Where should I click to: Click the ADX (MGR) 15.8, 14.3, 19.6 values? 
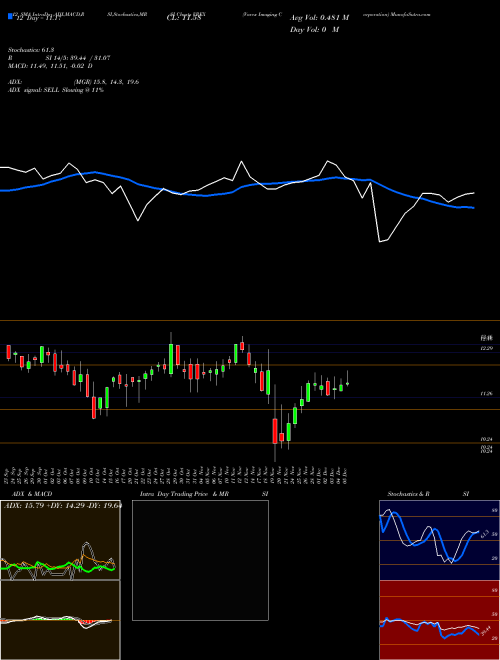point(106,82)
